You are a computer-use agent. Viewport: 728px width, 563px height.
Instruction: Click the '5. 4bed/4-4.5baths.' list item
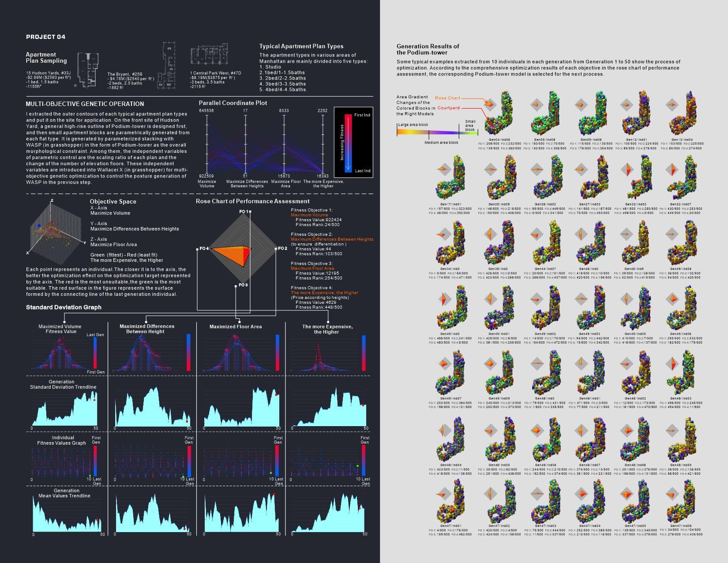click(283, 90)
